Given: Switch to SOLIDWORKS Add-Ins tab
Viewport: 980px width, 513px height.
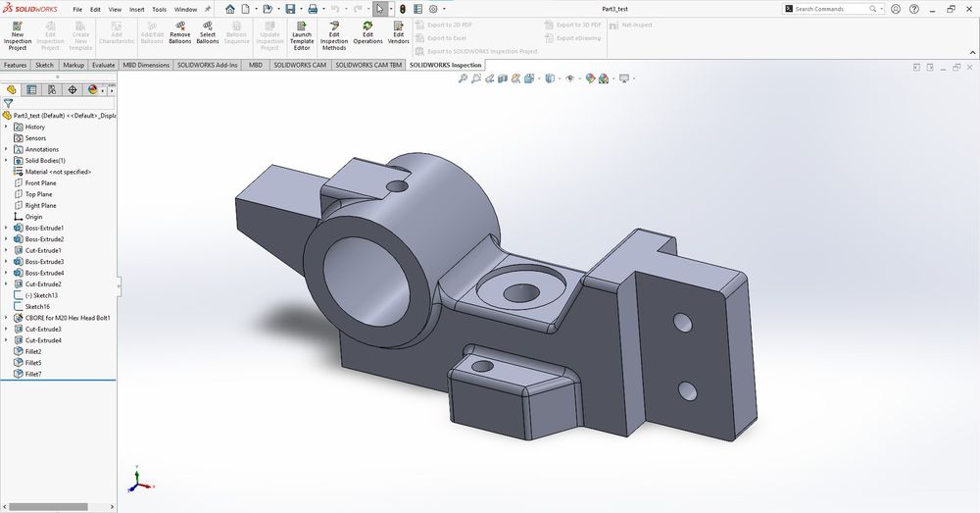Looking at the screenshot, I should coord(208,65).
